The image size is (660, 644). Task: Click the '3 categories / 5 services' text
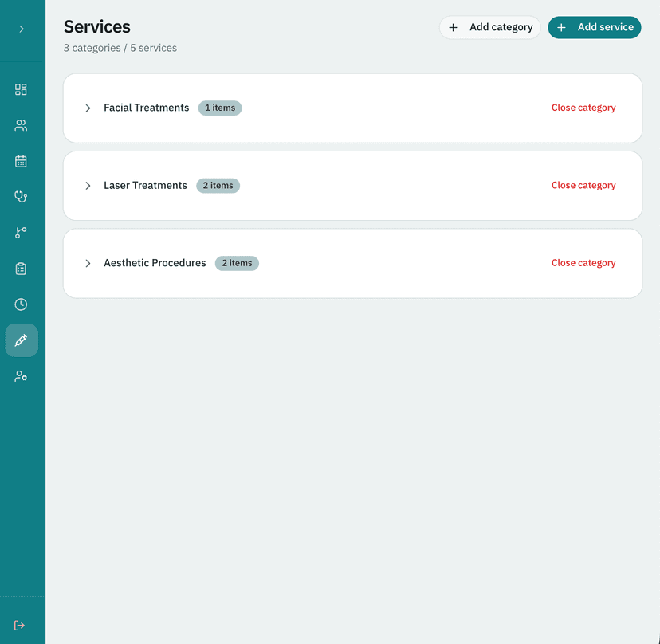pyautogui.click(x=120, y=48)
